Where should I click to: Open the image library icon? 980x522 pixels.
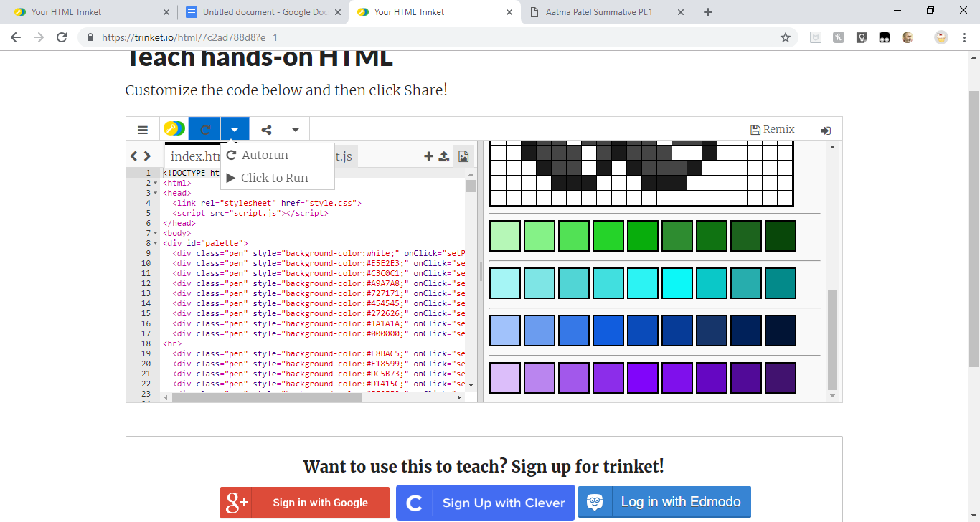coord(463,156)
